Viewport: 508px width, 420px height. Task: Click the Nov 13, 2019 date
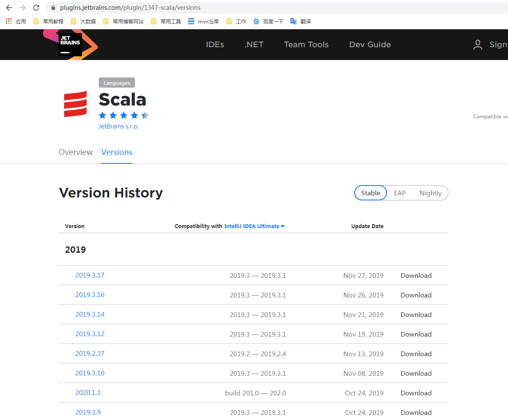(x=363, y=354)
